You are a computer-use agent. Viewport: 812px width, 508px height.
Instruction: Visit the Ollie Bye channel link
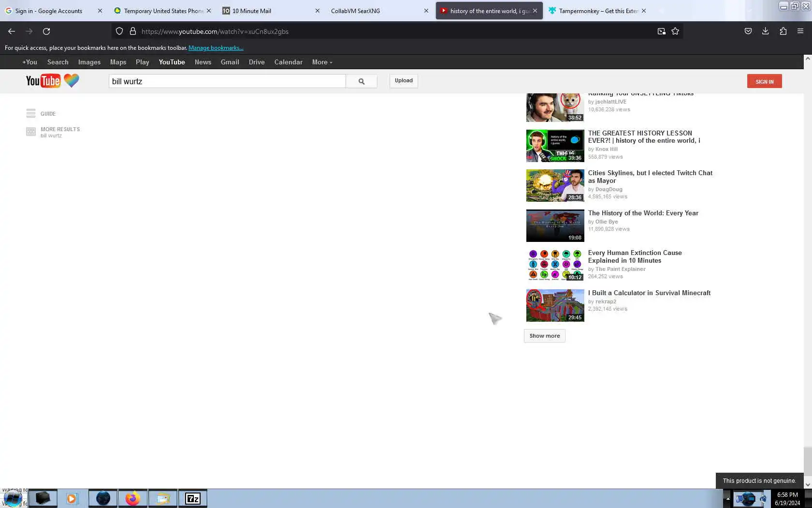607,222
